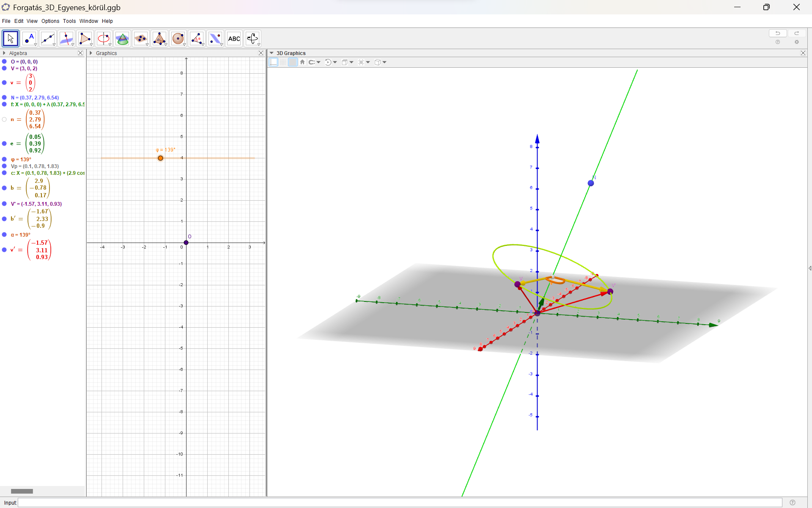Viewport: 812px width, 508px height.
Task: Pick the Angle measurement tool
Action: [197, 39]
